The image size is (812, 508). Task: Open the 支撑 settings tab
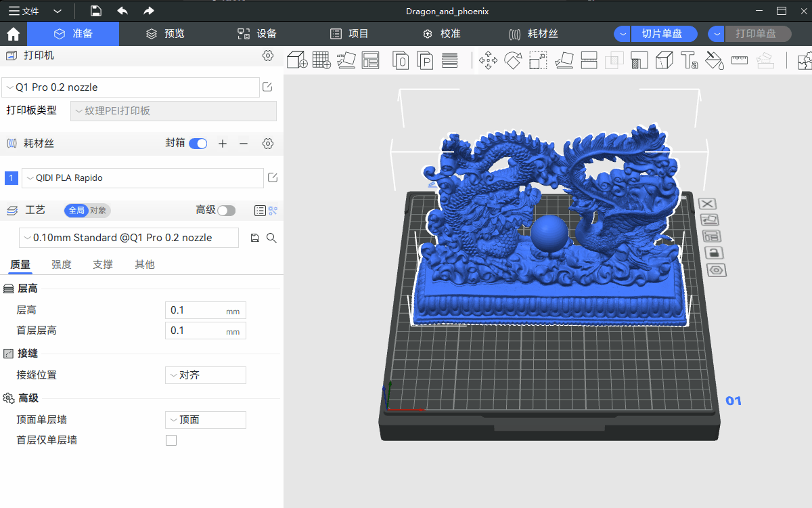(103, 265)
